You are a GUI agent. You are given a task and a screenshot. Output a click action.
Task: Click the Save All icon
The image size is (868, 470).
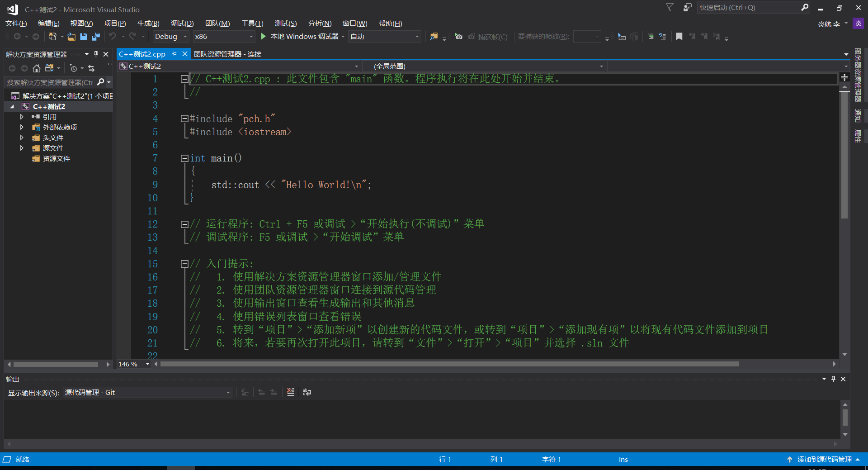coord(96,36)
